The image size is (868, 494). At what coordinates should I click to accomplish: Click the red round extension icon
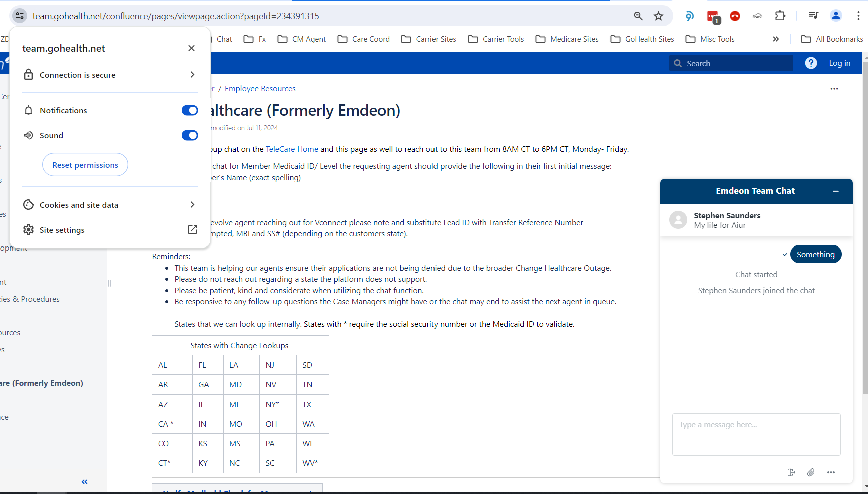pyautogui.click(x=735, y=16)
